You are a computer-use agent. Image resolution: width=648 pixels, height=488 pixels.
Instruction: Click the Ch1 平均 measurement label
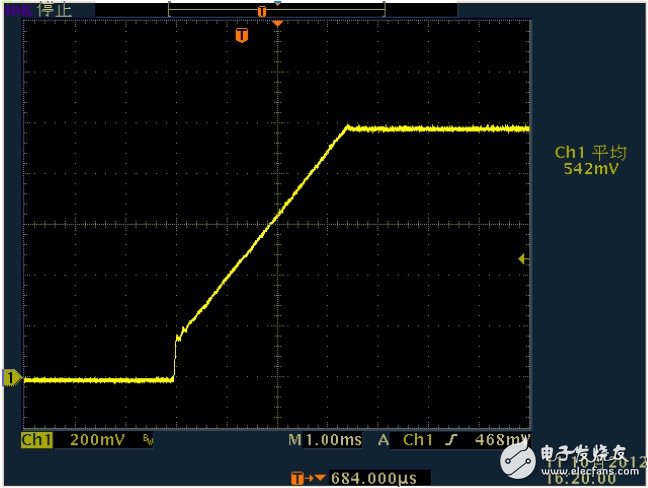click(590, 153)
